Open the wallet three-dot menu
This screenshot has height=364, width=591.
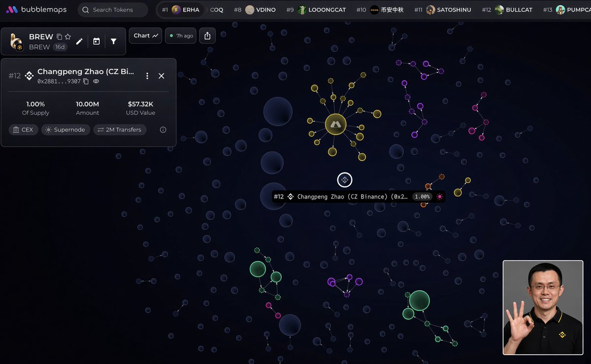(147, 76)
